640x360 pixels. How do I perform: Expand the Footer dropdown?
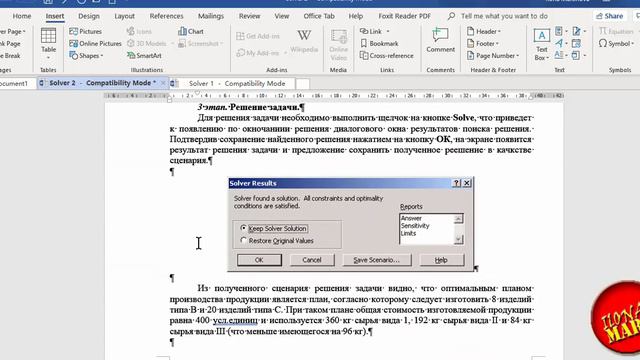click(497, 43)
